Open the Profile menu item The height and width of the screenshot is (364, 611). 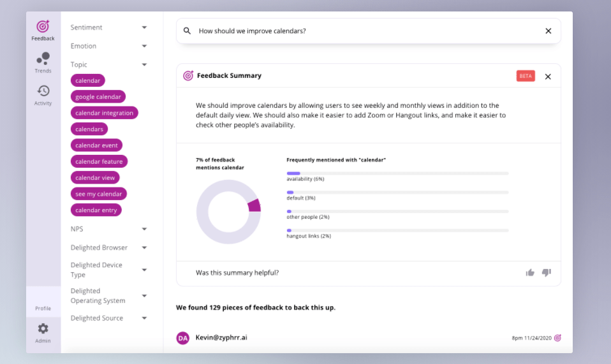tap(43, 309)
